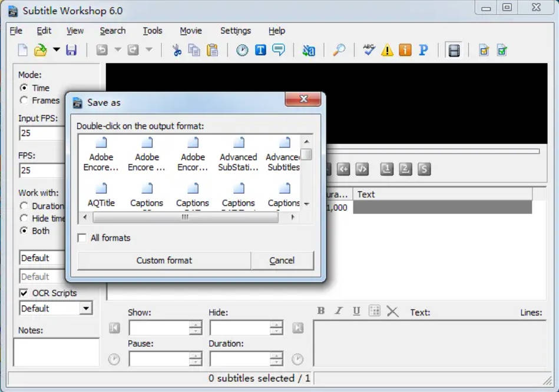
Task: Enable the All formats checkbox
Action: (82, 238)
